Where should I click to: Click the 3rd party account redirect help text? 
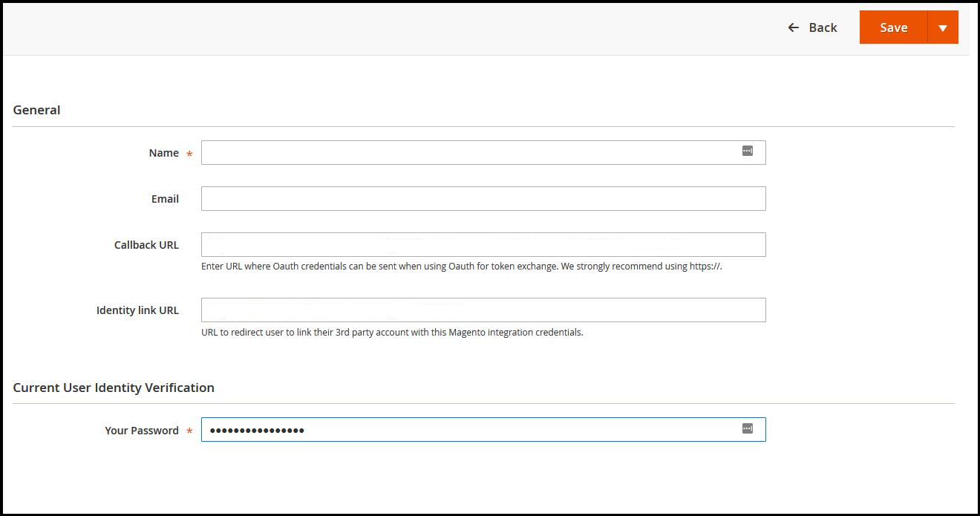coord(392,333)
